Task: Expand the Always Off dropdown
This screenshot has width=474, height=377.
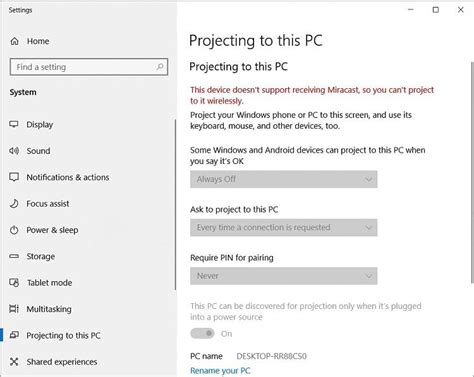Action: 284,179
